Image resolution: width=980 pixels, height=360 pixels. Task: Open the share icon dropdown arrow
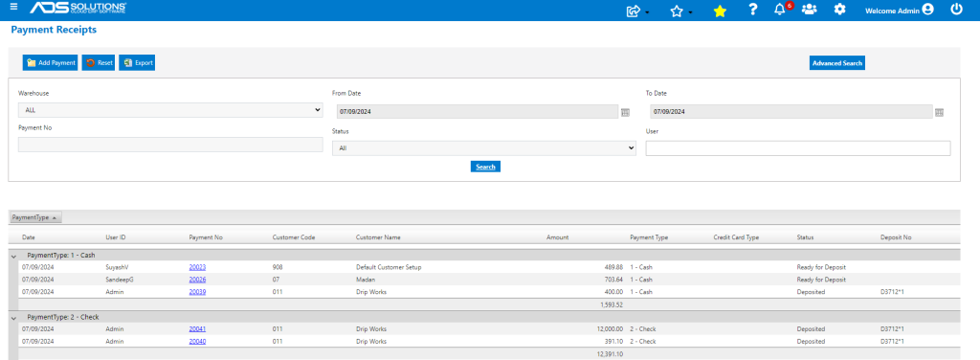point(647,12)
